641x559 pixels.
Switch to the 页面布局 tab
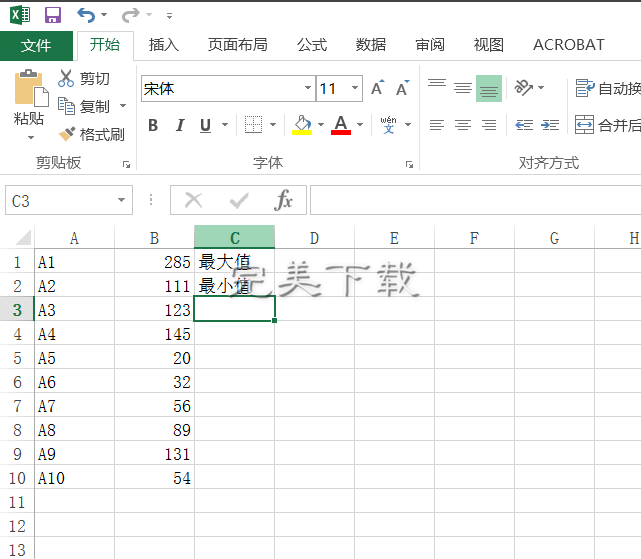pos(238,45)
